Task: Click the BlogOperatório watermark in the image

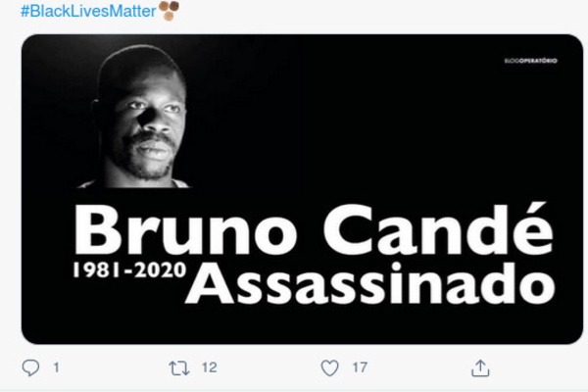Action: click(x=530, y=61)
